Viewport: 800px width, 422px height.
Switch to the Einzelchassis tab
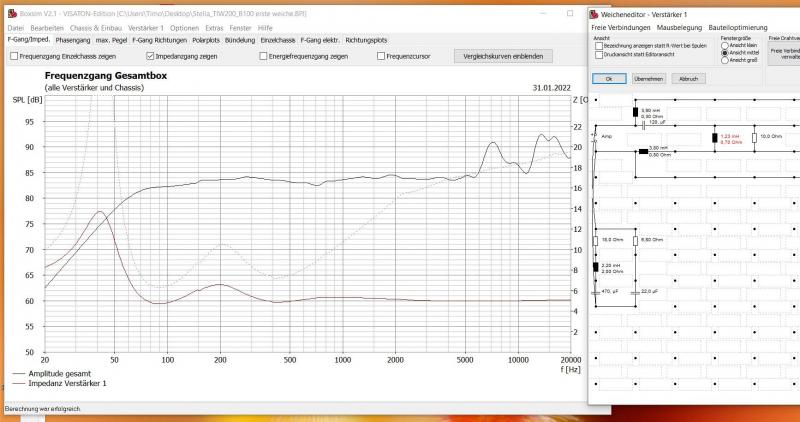278,40
